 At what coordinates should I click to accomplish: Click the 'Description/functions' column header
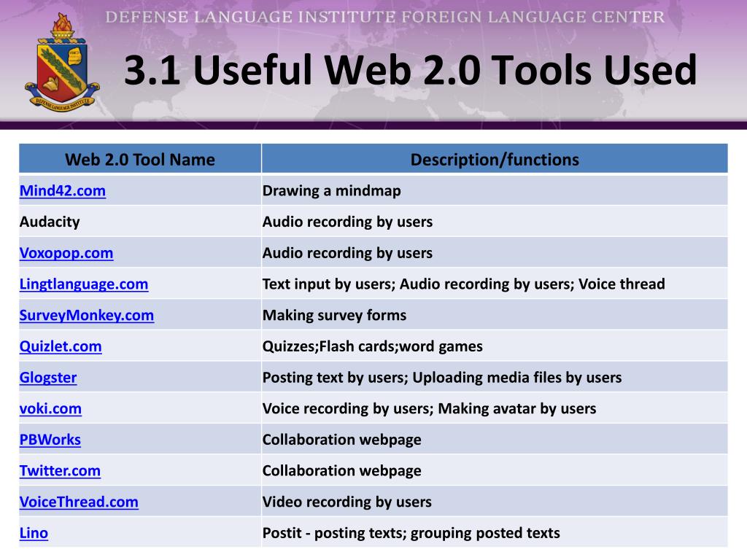[495, 159]
